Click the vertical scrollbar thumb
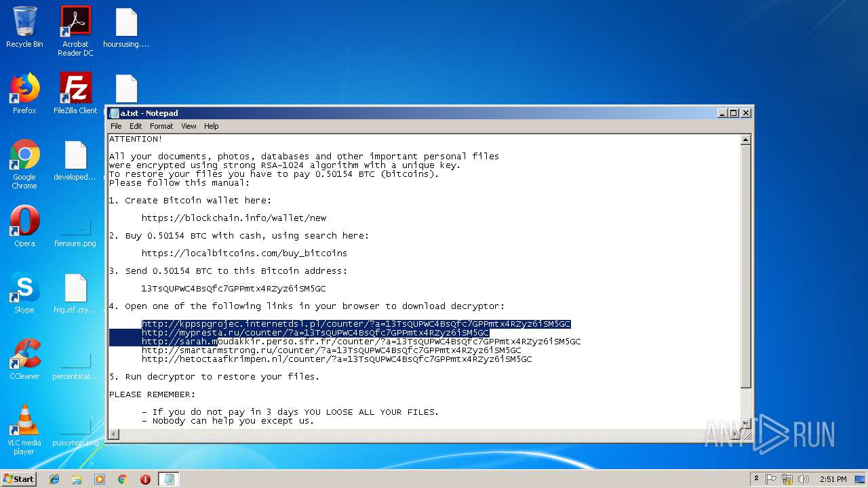The image size is (868, 488). click(x=746, y=267)
